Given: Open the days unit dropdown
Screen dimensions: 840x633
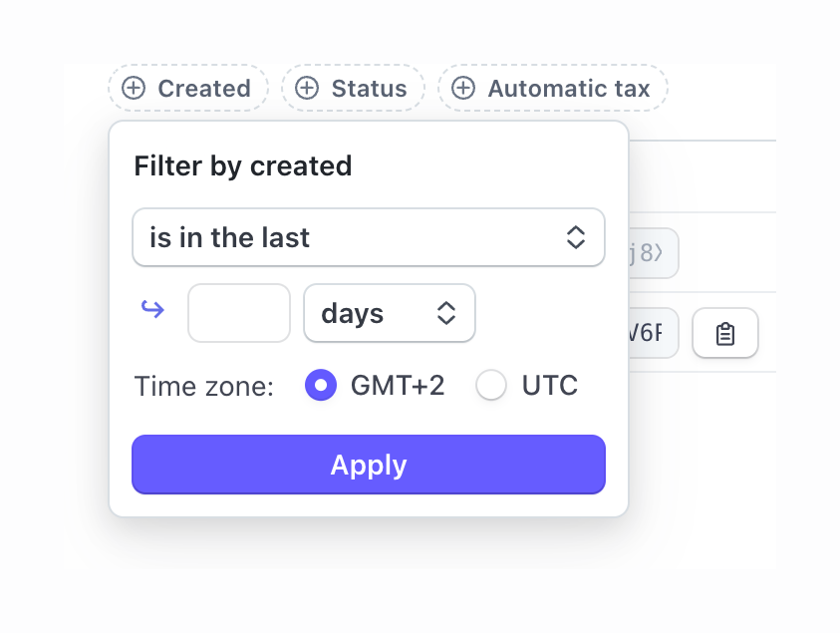Looking at the screenshot, I should pos(390,313).
